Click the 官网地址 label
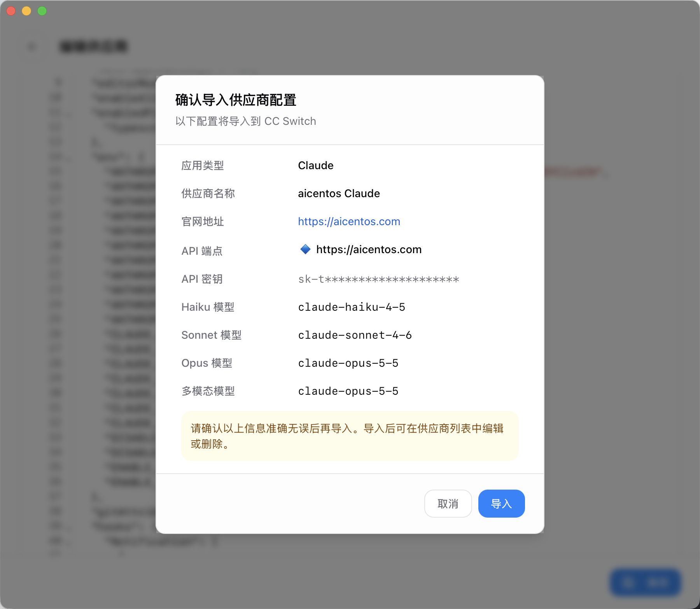The image size is (700, 609). pyautogui.click(x=203, y=221)
